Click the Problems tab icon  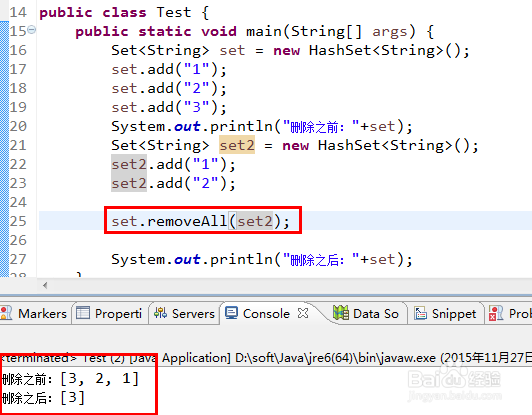[x=496, y=313]
